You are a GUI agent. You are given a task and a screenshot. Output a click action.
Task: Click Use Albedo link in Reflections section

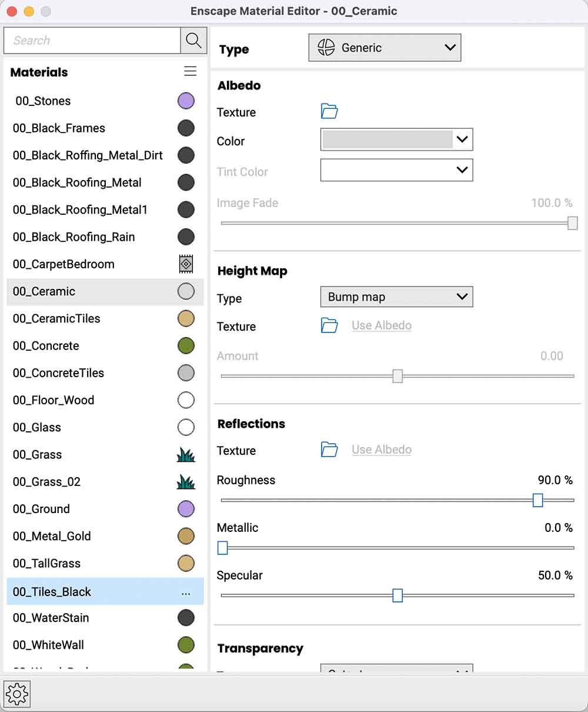[x=381, y=449]
